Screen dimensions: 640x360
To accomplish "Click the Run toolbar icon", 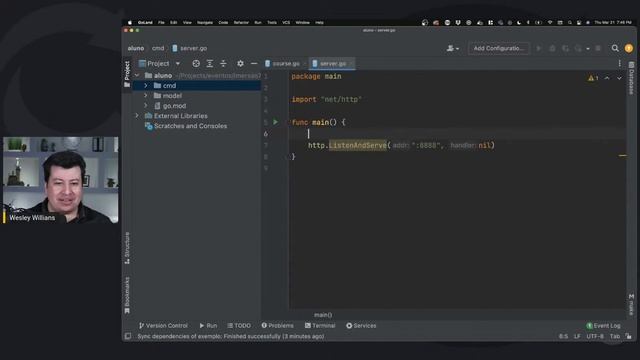I will point(539,48).
